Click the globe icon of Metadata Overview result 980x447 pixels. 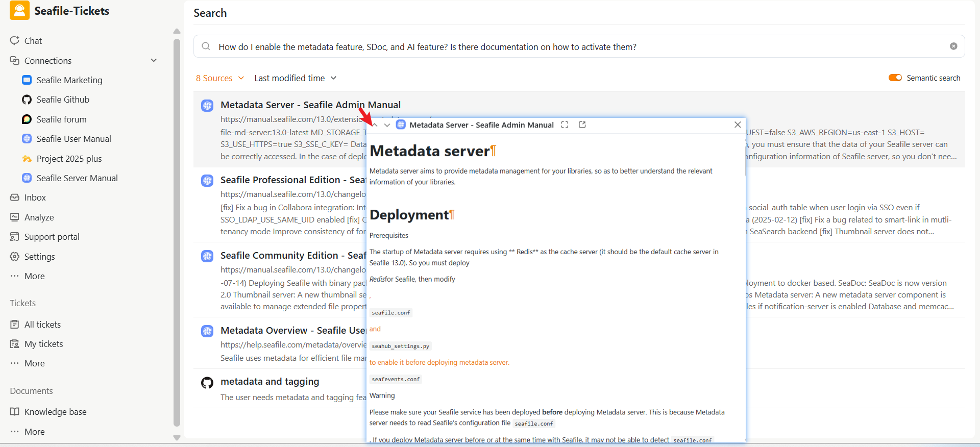coord(207,331)
